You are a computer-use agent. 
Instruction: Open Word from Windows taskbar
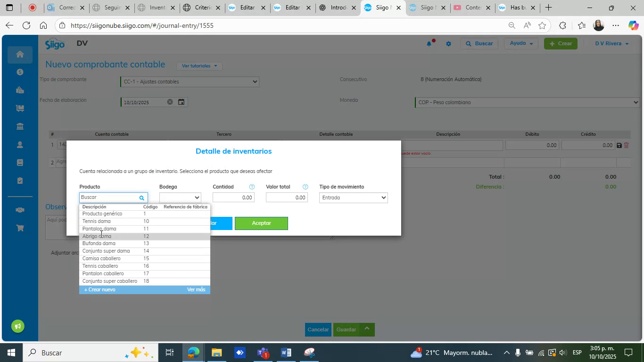[286, 353]
